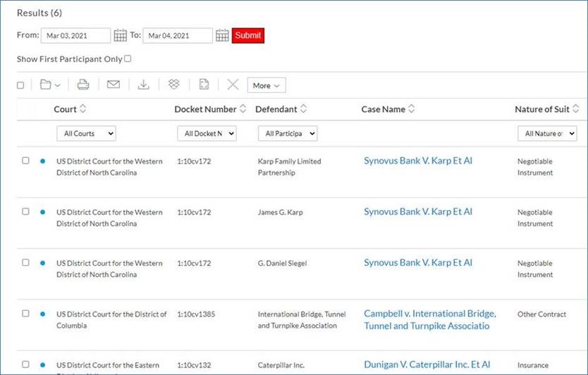Click the folder icon in toolbar
This screenshot has height=375, width=588.
[x=46, y=85]
